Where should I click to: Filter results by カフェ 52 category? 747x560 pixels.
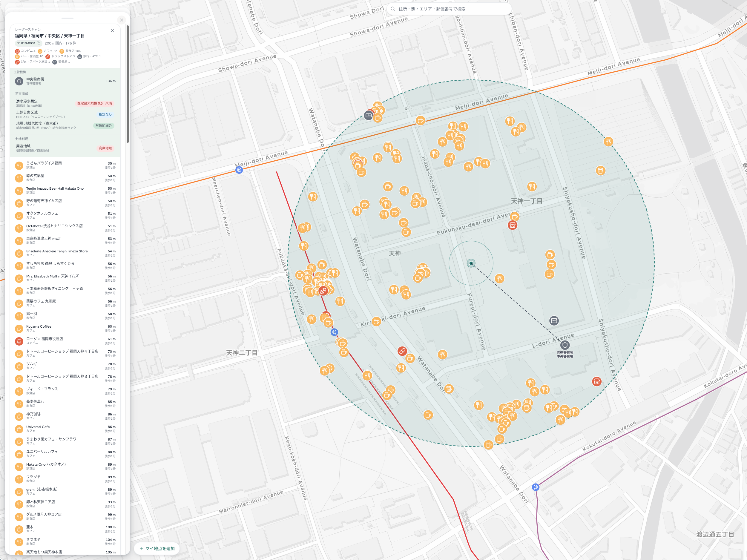[x=47, y=51]
